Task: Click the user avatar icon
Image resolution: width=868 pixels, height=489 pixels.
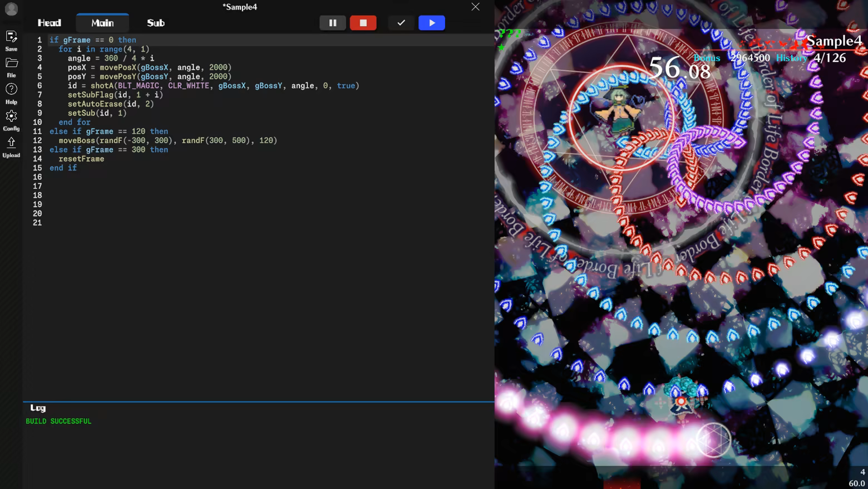Action: pos(11,9)
